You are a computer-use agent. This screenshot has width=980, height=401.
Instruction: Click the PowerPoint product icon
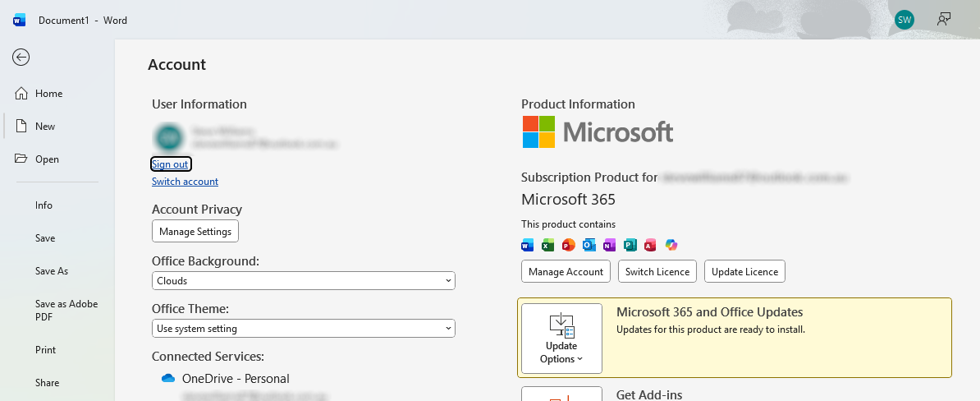pos(568,245)
